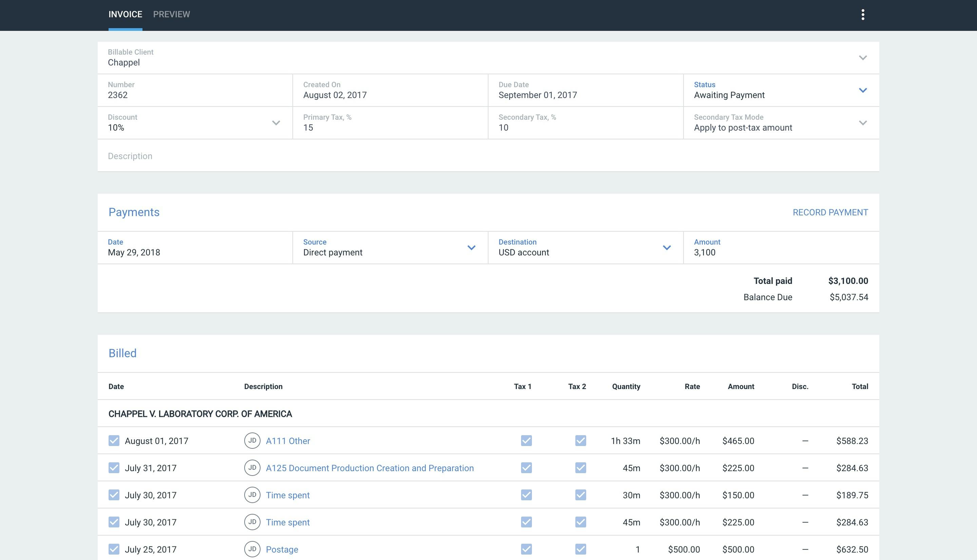Click the JD avatar on the A111 Other row

[x=253, y=441]
